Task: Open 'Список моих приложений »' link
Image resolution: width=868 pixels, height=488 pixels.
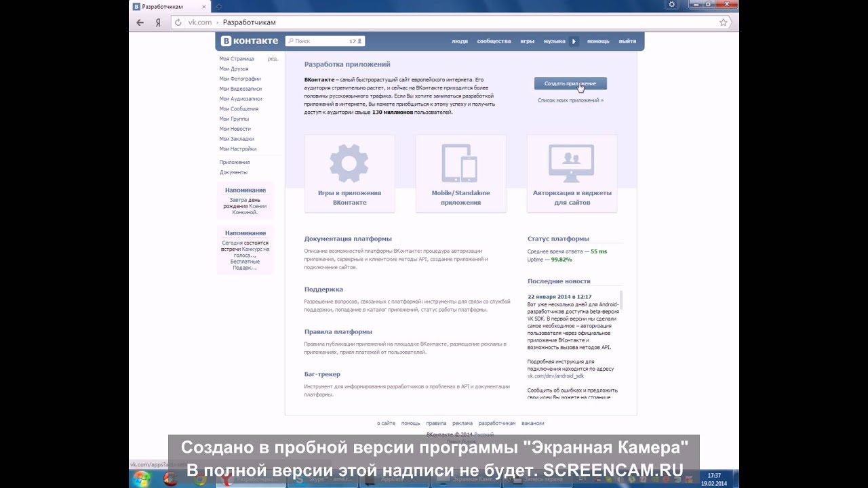Action: [x=570, y=100]
